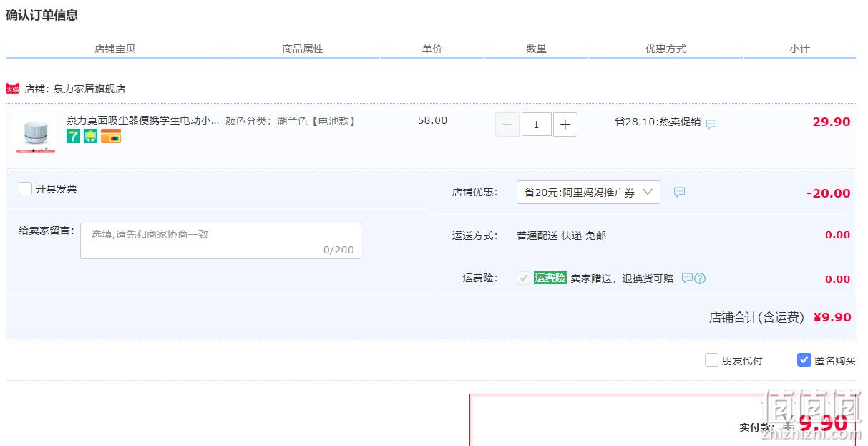Click the unit price 58.00
This screenshot has width=868, height=446.
tap(432, 120)
